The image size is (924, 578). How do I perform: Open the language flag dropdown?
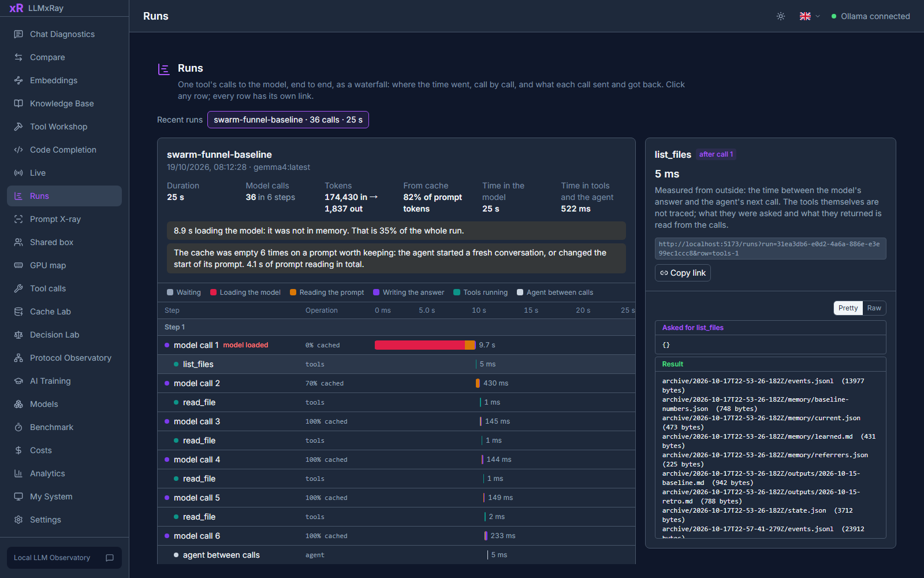tap(810, 16)
